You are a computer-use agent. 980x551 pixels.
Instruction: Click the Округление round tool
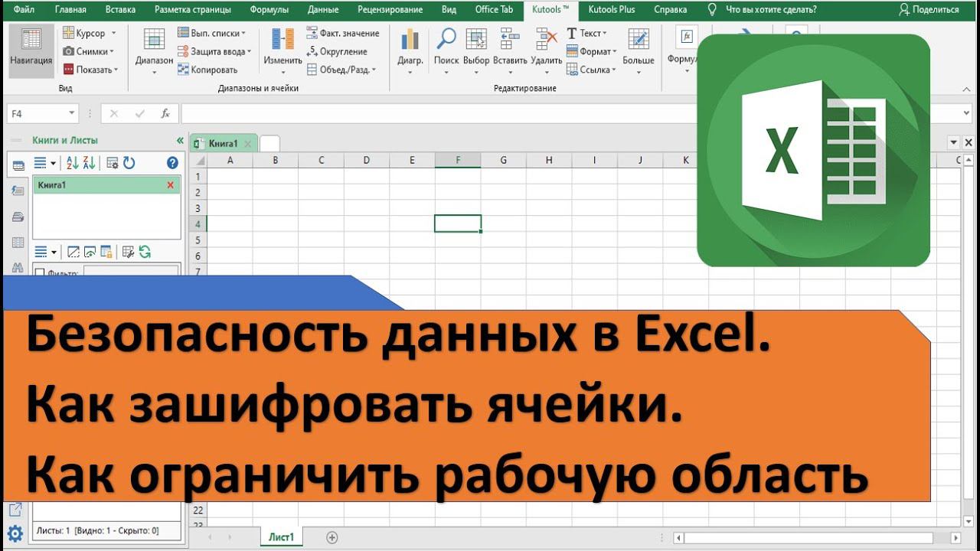[336, 51]
